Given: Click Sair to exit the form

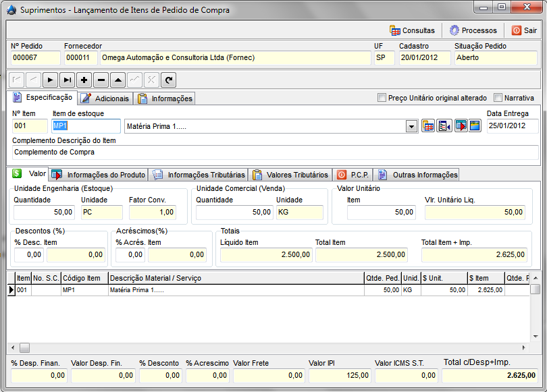Looking at the screenshot, I should tap(525, 30).
